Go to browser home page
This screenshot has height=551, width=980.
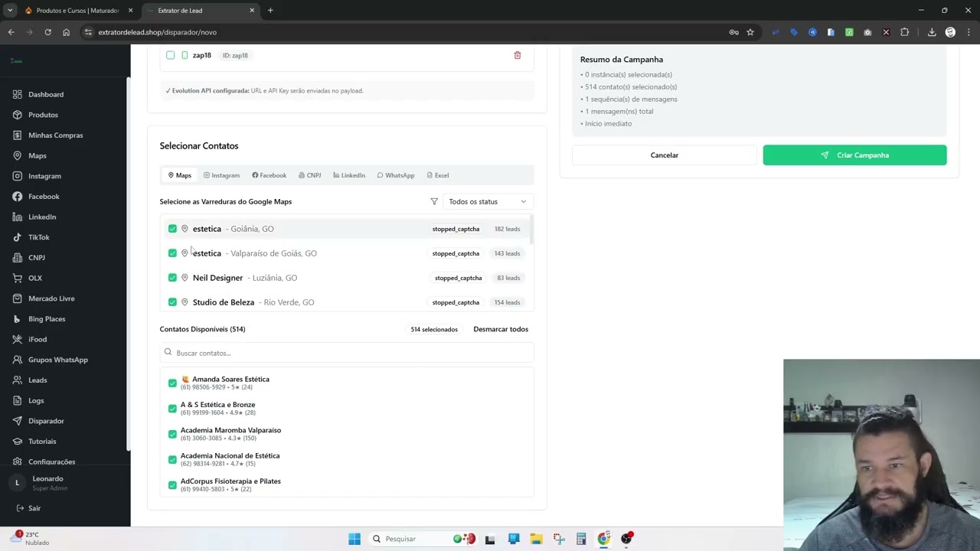click(66, 32)
